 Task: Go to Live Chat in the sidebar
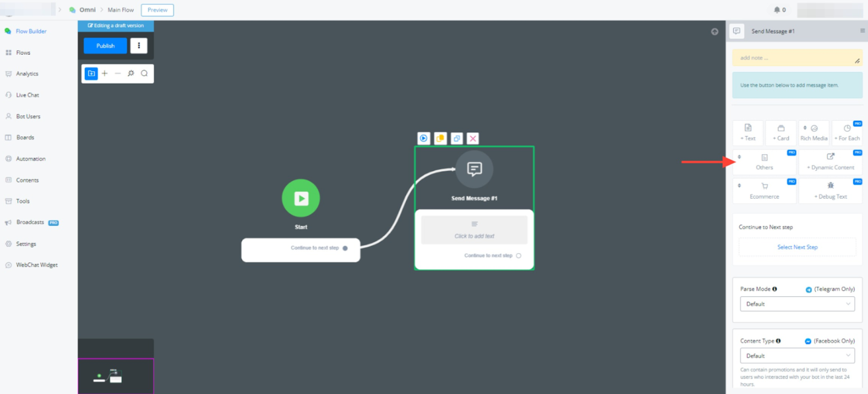(27, 95)
